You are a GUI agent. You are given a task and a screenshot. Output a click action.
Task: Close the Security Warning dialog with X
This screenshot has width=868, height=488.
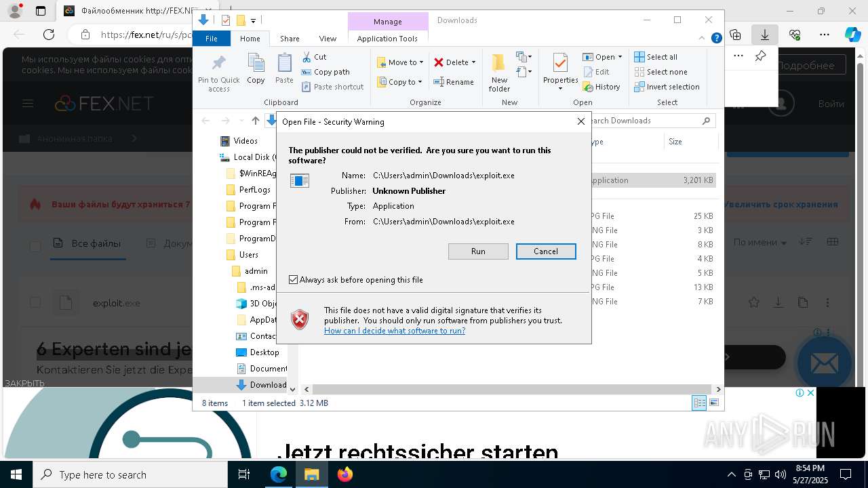[x=581, y=121]
